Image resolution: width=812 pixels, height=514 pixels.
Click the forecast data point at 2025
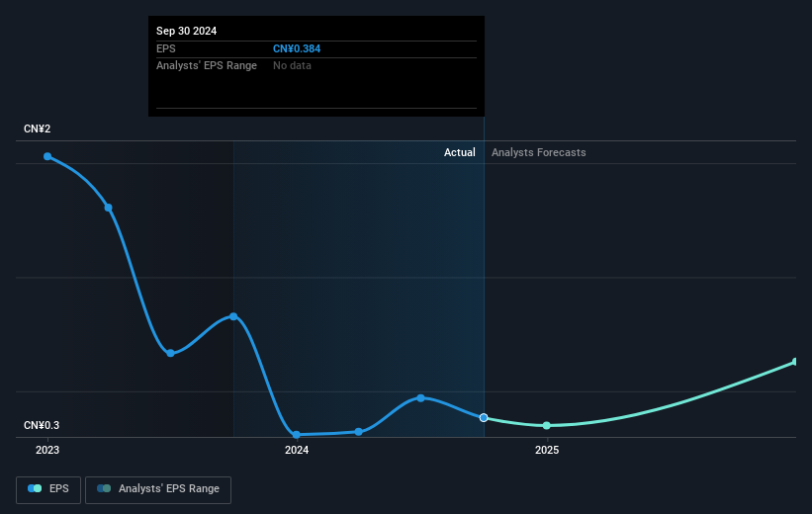click(547, 425)
